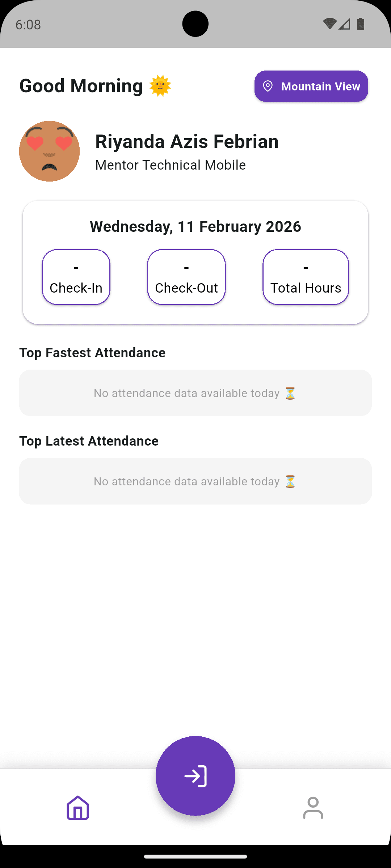Tap the Wednesday, 11 February 2026 date

pyautogui.click(x=195, y=226)
